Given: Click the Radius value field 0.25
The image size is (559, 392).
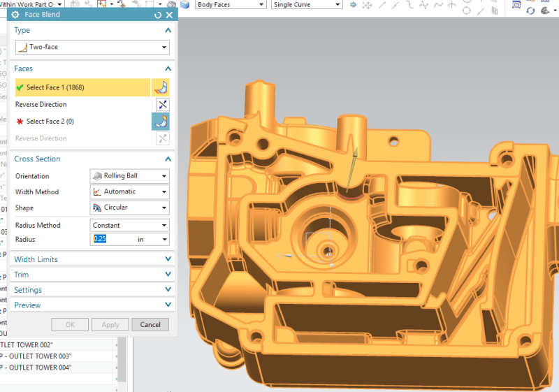Looking at the screenshot, I should coord(112,239).
